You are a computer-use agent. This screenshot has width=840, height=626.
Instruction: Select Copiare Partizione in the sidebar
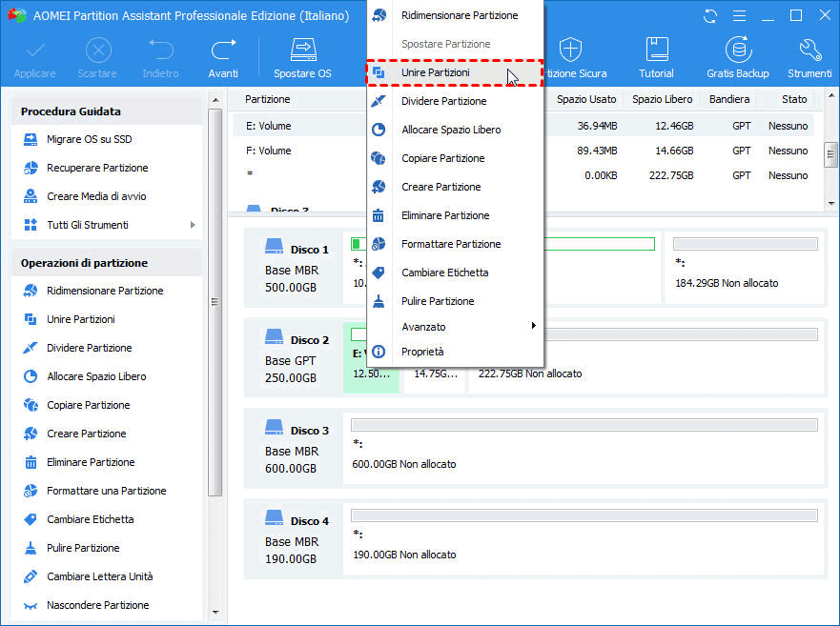89,405
